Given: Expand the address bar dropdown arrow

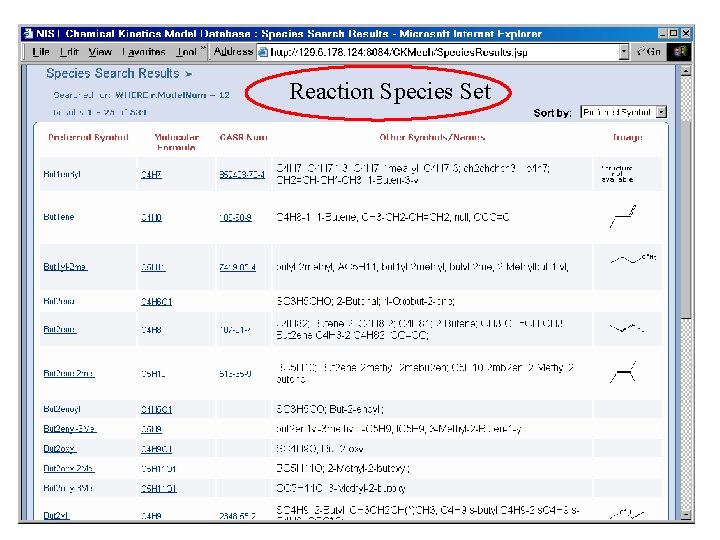Looking at the screenshot, I should (624, 52).
